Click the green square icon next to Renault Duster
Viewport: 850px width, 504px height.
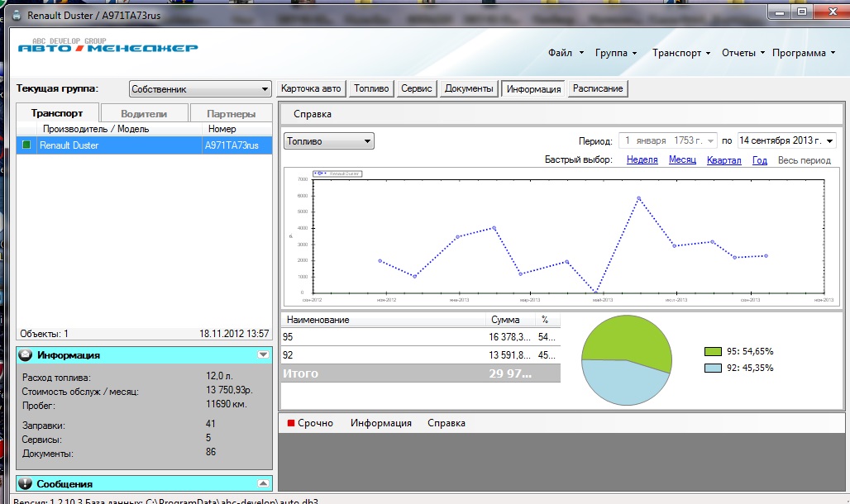point(26,145)
